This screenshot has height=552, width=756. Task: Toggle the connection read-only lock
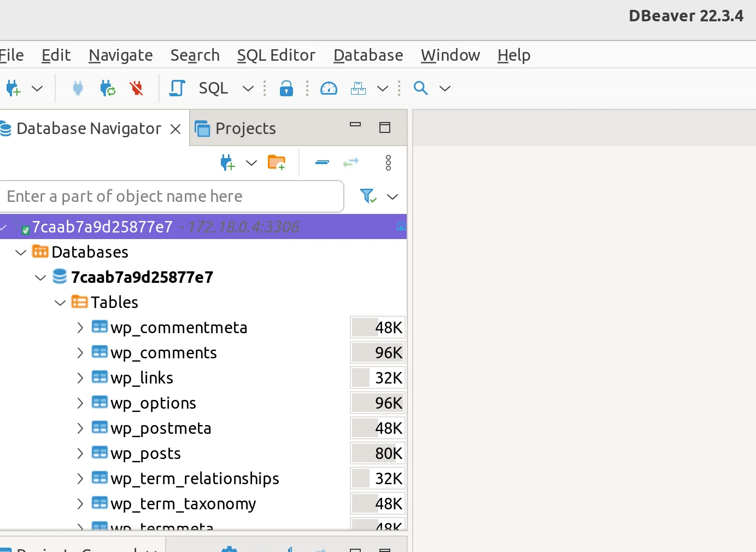click(x=286, y=88)
